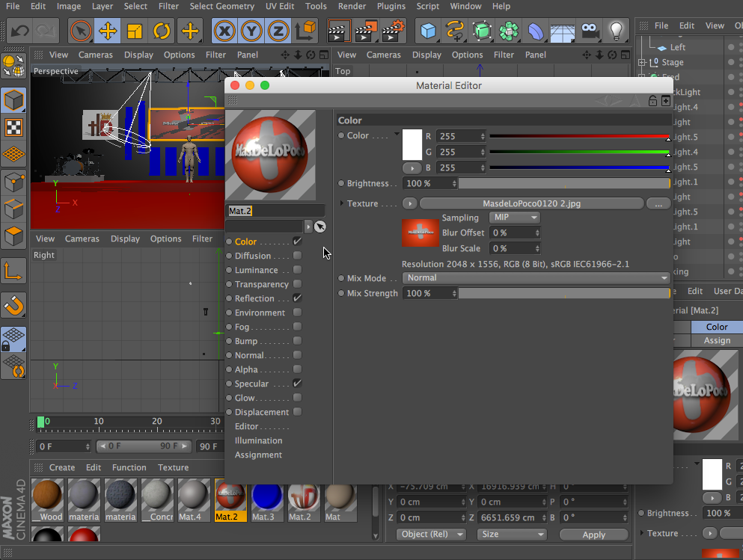Select the Wood material thumbnail

coord(47,500)
